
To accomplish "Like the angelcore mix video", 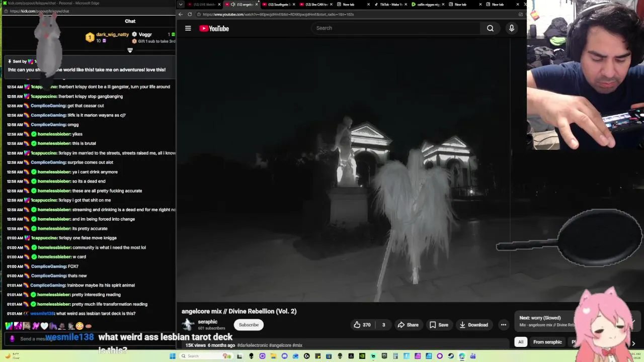I will click(x=362, y=325).
